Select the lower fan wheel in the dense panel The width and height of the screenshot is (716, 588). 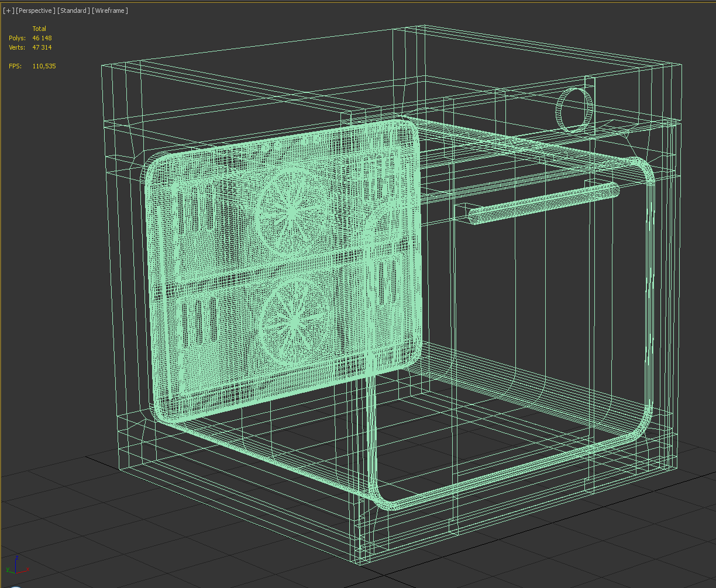point(296,322)
